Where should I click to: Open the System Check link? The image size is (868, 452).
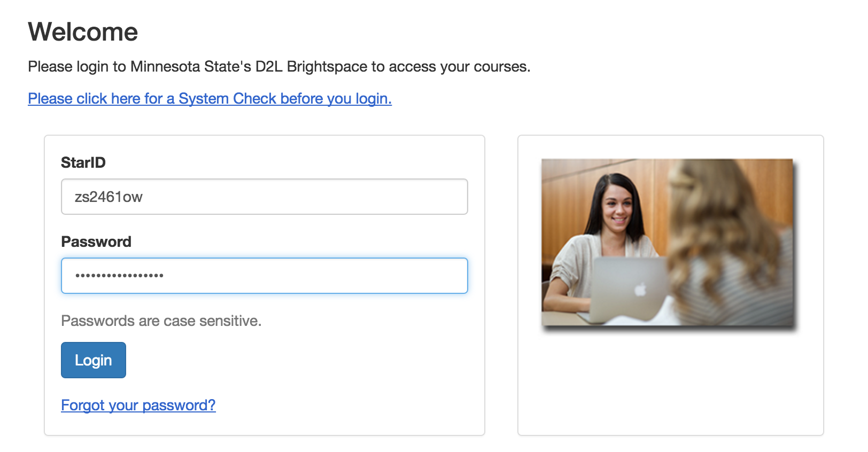210,99
